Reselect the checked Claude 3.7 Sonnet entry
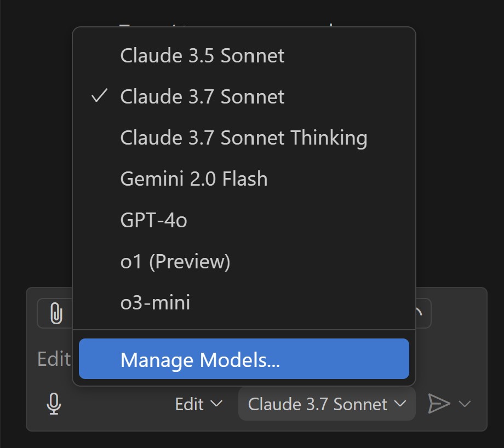The height and width of the screenshot is (448, 504). point(202,96)
